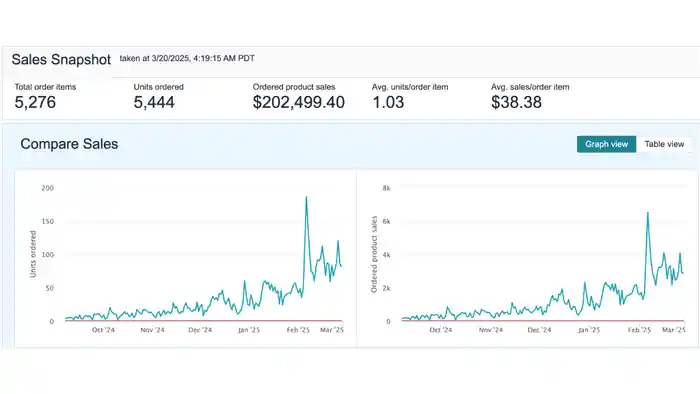Screen dimensions: 700x394
Task: Click the Ordered product sales chart's February peak
Action: (x=648, y=213)
